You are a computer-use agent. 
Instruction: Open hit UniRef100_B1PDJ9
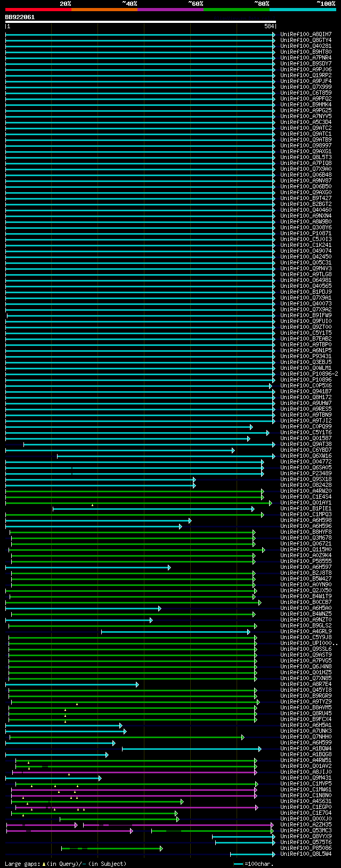(x=306, y=292)
